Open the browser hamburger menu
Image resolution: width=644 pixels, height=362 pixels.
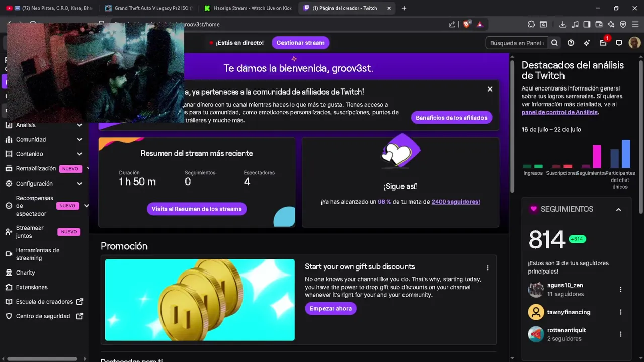[x=635, y=24]
